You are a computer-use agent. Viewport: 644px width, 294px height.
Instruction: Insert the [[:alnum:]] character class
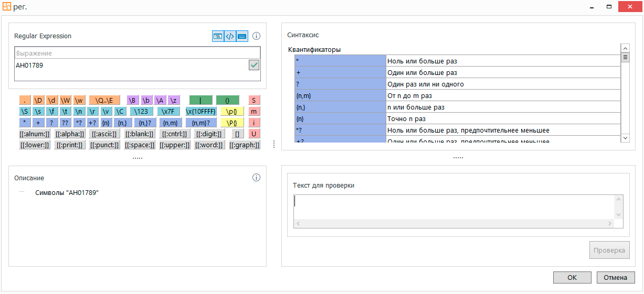(x=35, y=134)
